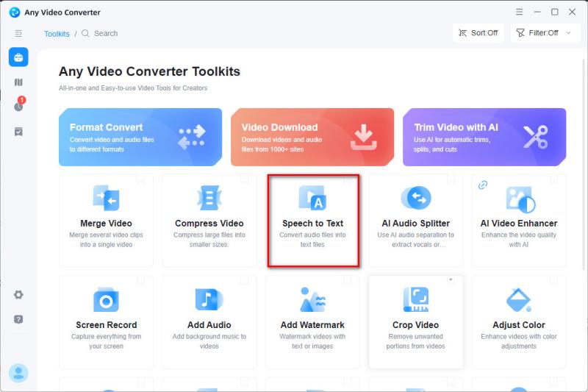This screenshot has width=588, height=392.
Task: Go to the Toolkits breadcrumb
Action: (57, 34)
